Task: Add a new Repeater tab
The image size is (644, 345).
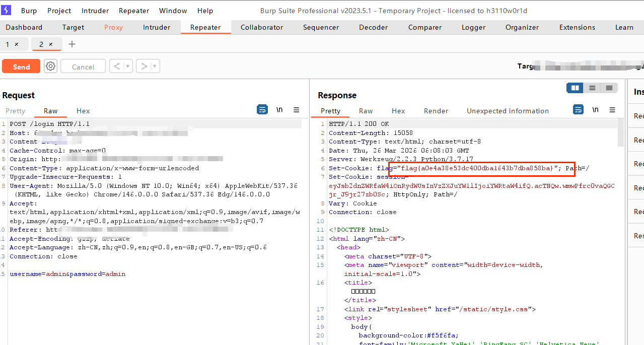Action: point(72,44)
